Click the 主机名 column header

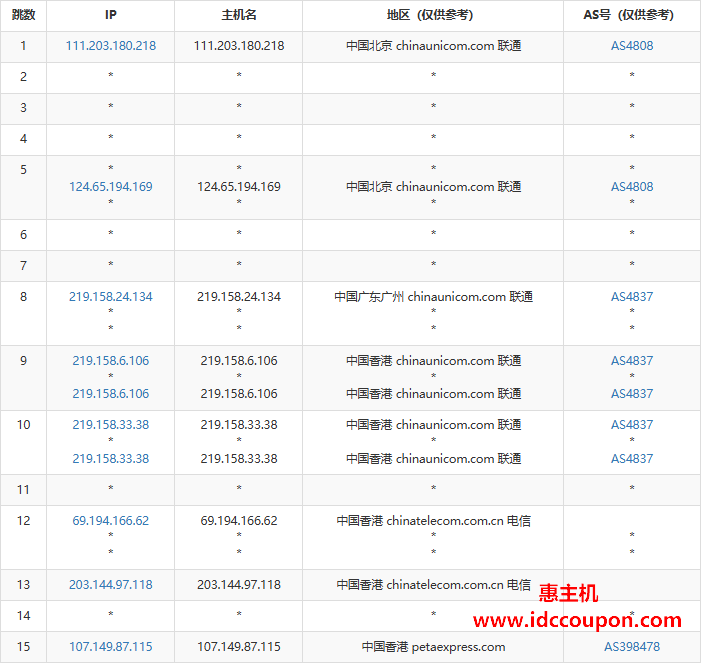click(239, 15)
